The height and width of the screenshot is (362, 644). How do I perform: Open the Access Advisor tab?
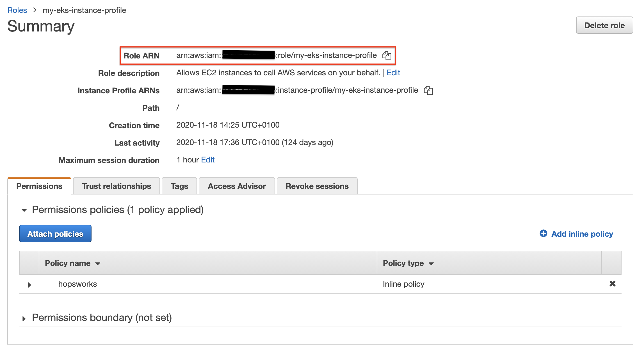pos(237,186)
